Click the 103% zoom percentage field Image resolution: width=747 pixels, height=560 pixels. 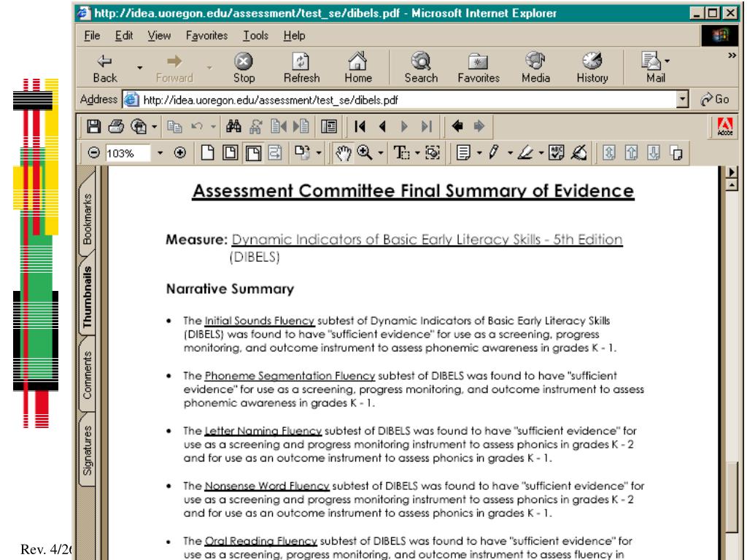(128, 153)
